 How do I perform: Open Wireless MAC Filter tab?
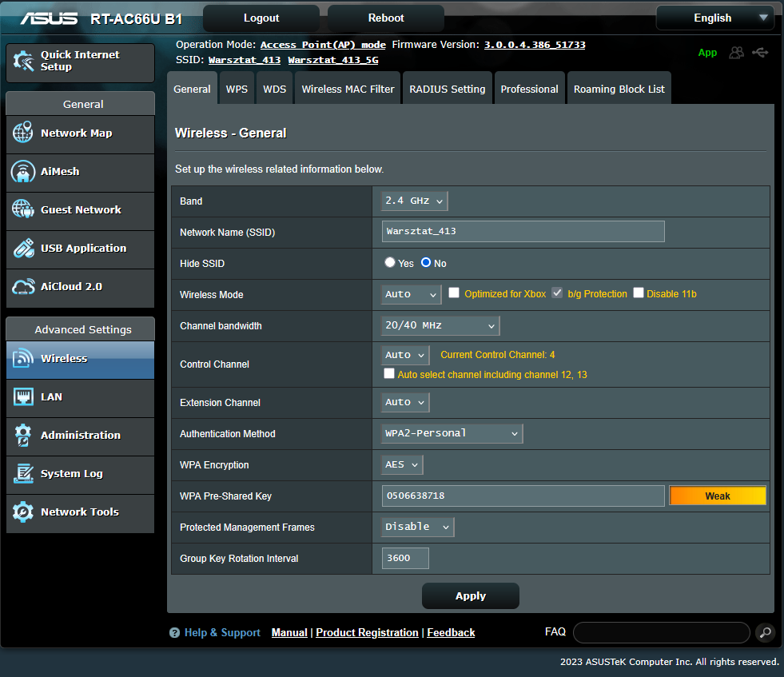(348, 89)
